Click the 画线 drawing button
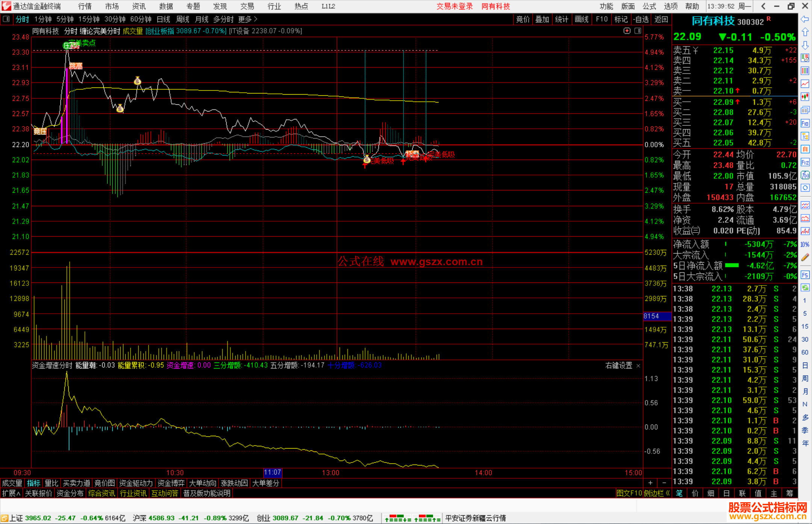 pyautogui.click(x=582, y=19)
